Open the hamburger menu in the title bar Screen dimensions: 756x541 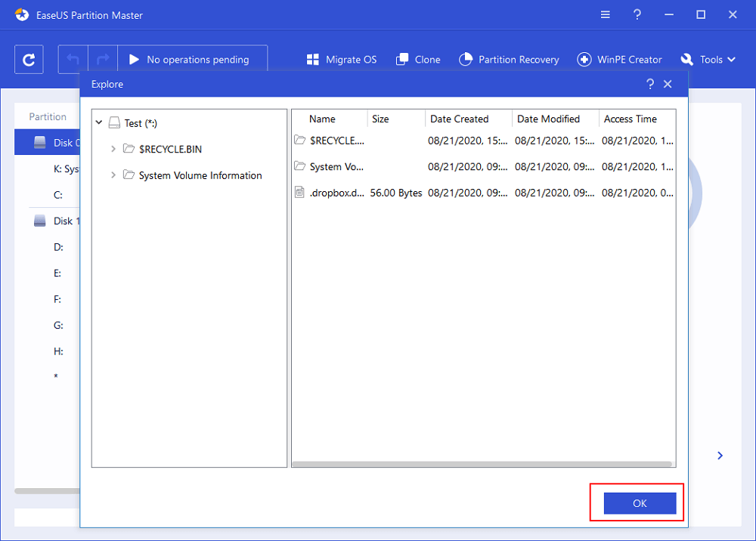[605, 15]
